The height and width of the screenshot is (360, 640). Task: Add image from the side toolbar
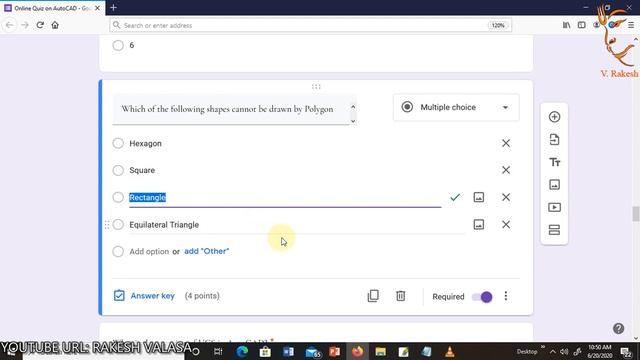click(x=554, y=184)
